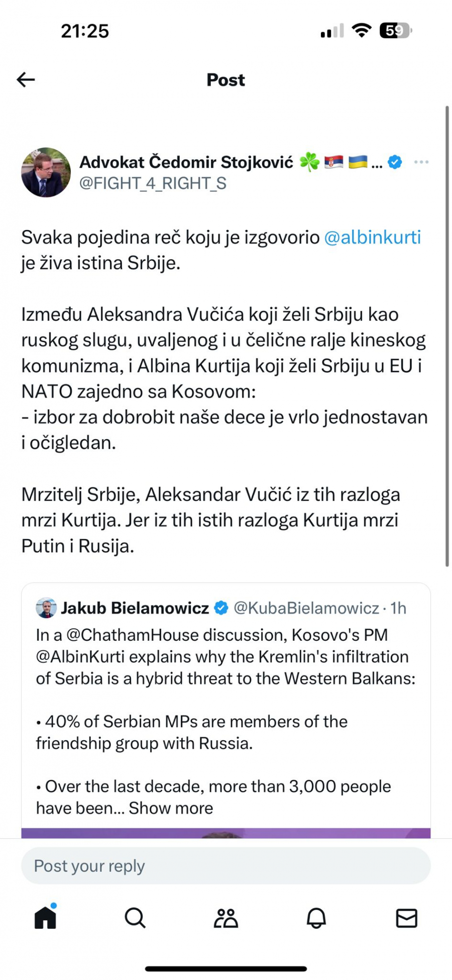Image resolution: width=452 pixels, height=980 pixels.
Task: Tap the Post your reply field
Action: 225,865
